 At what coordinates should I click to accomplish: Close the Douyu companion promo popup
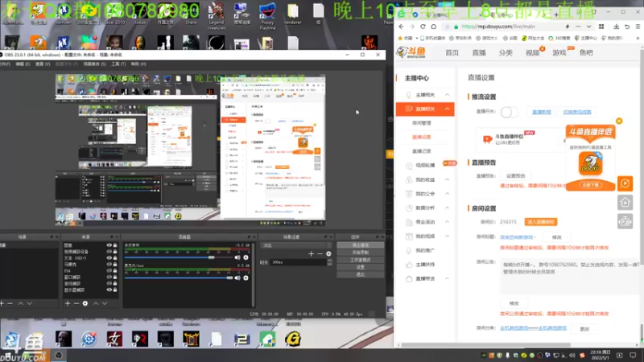(619, 121)
